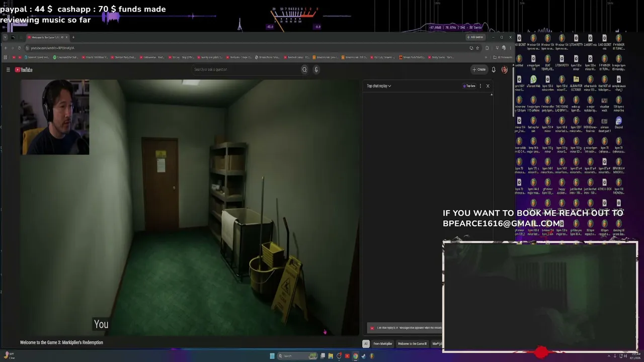Launch FL Studio from the taskbar
The height and width of the screenshot is (362, 644).
[x=372, y=356]
